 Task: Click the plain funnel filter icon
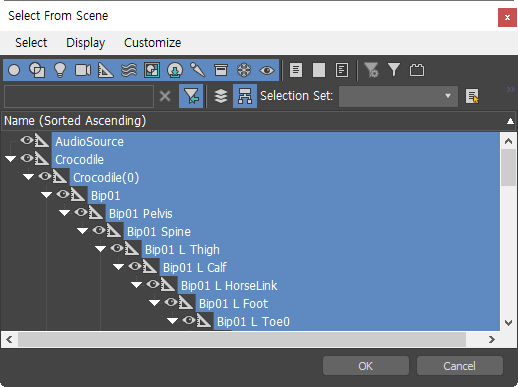click(x=394, y=70)
